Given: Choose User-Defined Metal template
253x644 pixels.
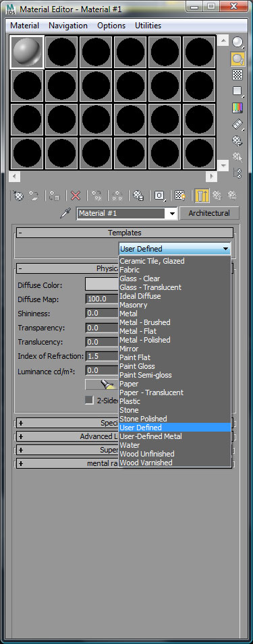Looking at the screenshot, I should 175,436.
